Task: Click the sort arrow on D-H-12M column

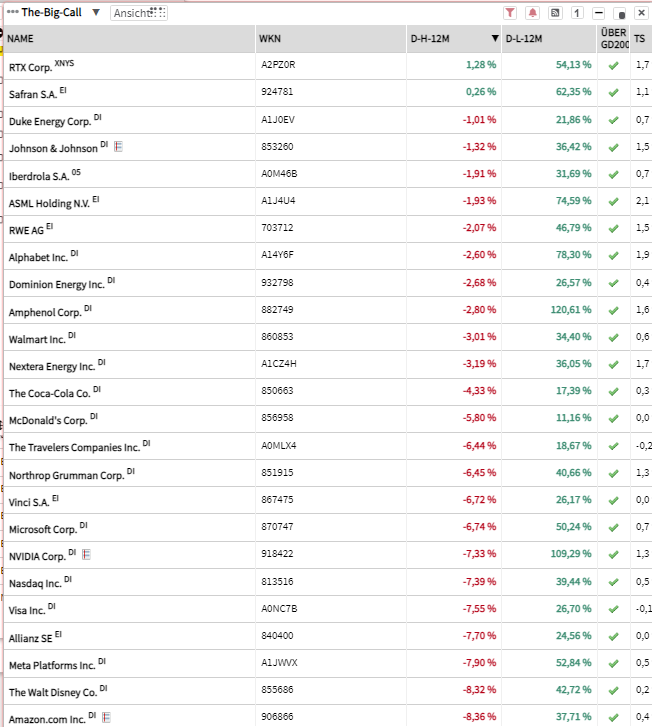Action: click(x=494, y=39)
